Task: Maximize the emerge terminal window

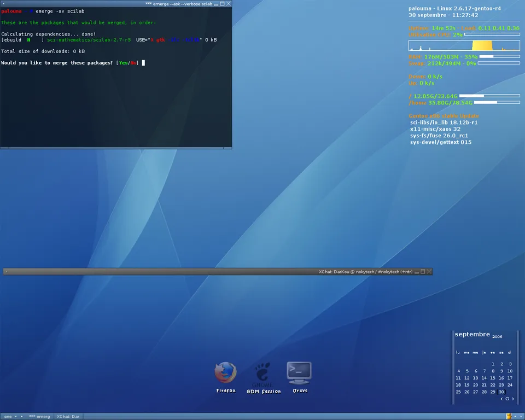Action: tap(223, 4)
